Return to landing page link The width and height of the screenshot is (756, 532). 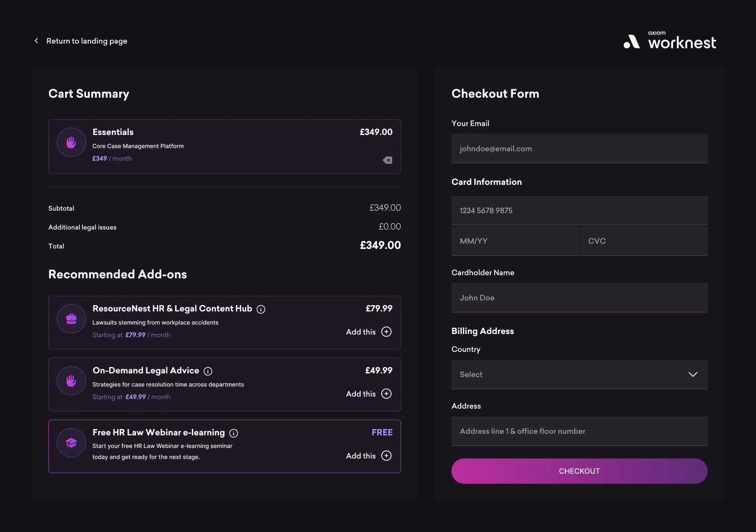coord(87,41)
